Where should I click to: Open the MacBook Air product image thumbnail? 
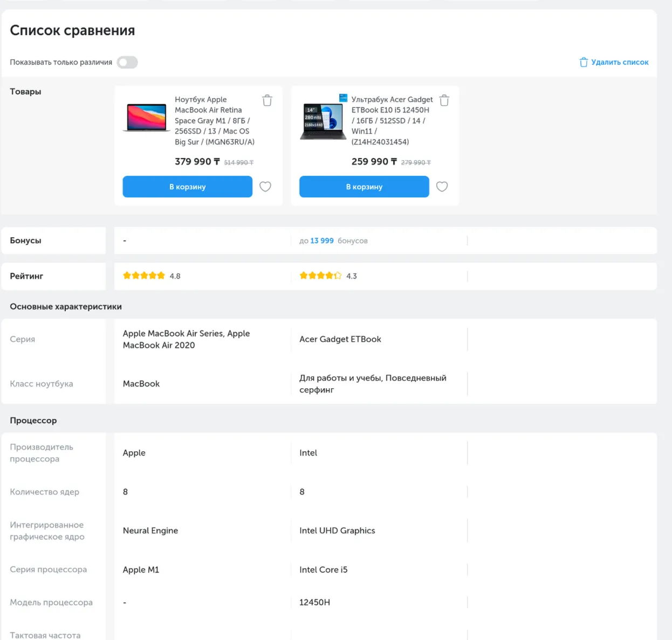coord(145,117)
